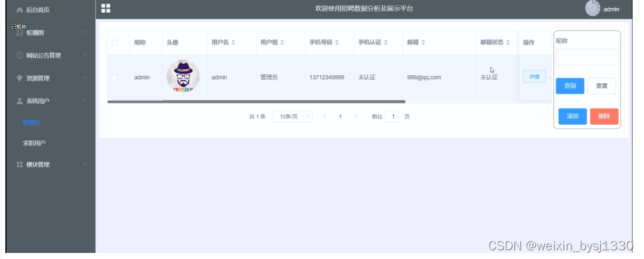Click the table horizontal scrollbar
This screenshot has width=644, height=259.
coord(257,101)
